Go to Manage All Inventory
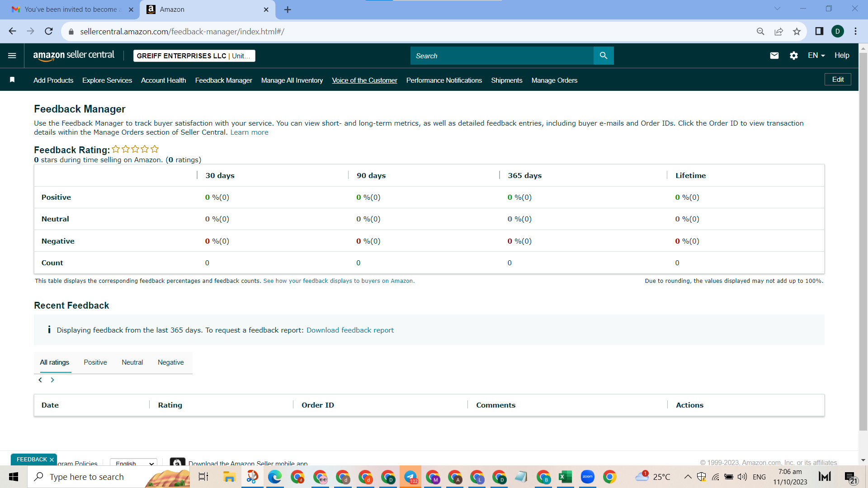The image size is (868, 488). tap(292, 80)
